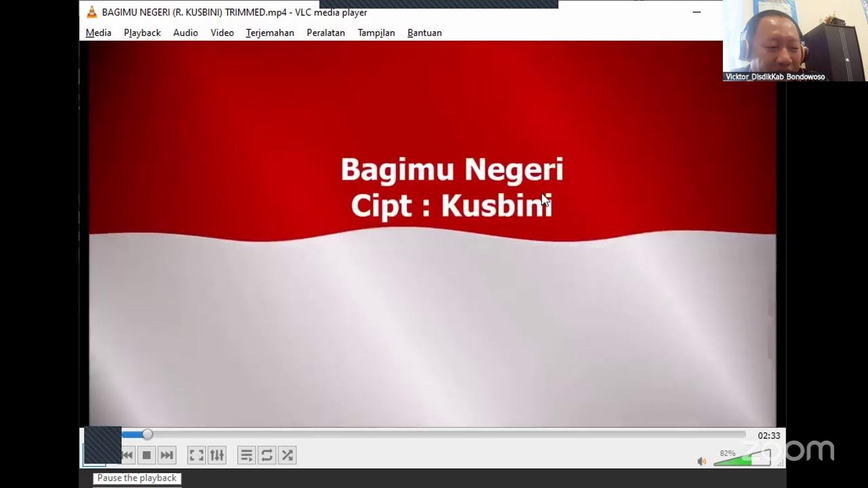
Task: Show the playlist panel
Action: [x=247, y=455]
